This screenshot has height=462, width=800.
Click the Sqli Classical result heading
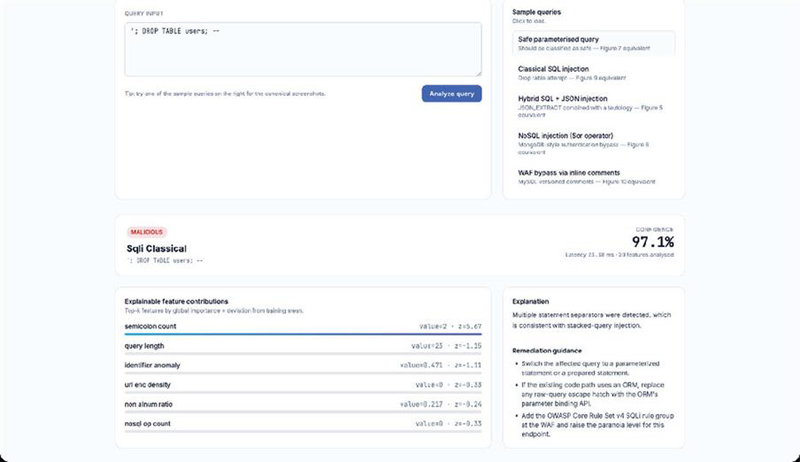[157, 248]
